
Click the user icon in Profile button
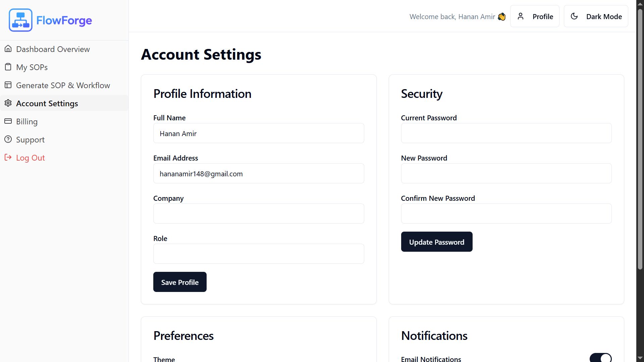[521, 16]
